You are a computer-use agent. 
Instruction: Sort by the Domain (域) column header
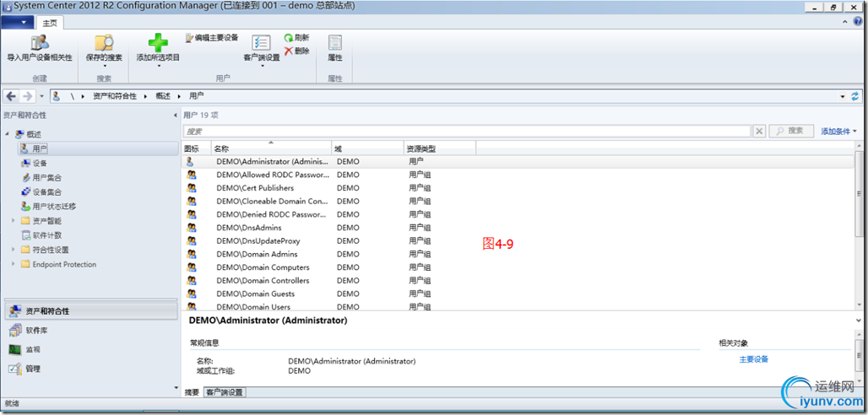pos(367,148)
